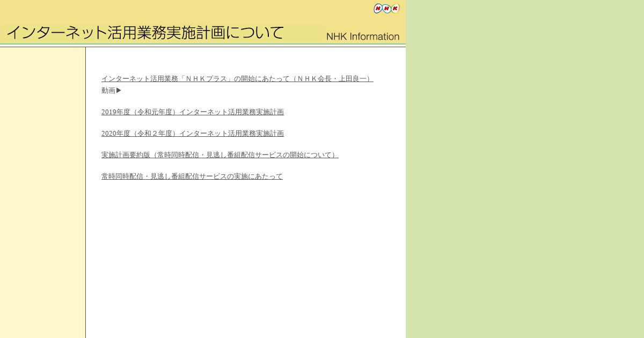644x338 pixels.
Task: Click the NHK Information label
Action: (363, 36)
